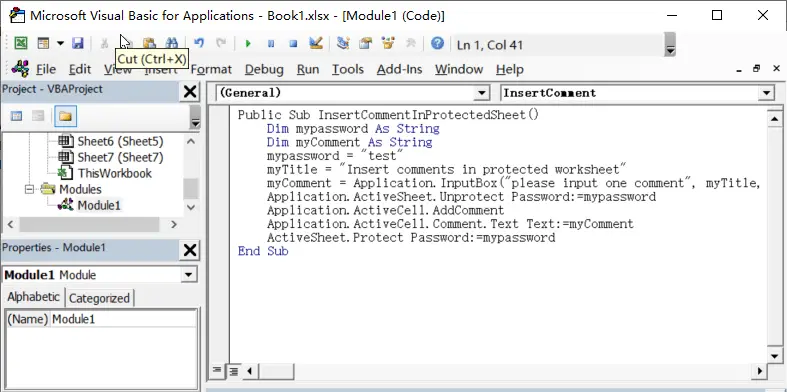Click project tree scroll right arrow
The width and height of the screenshot is (787, 392).
click(174, 224)
